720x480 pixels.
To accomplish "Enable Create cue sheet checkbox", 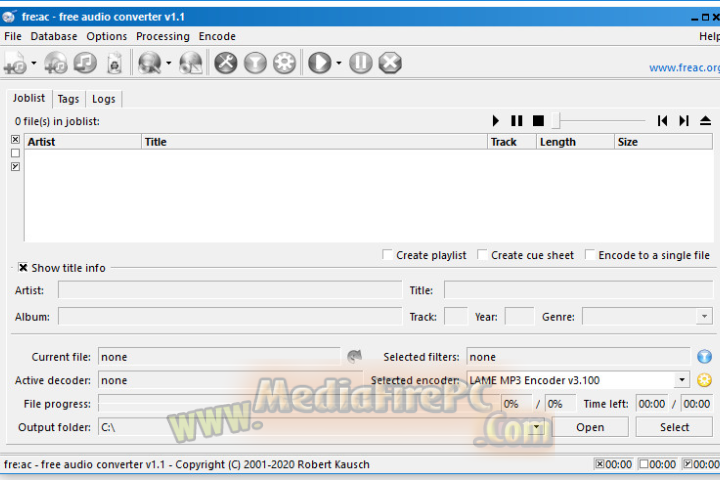I will point(482,254).
